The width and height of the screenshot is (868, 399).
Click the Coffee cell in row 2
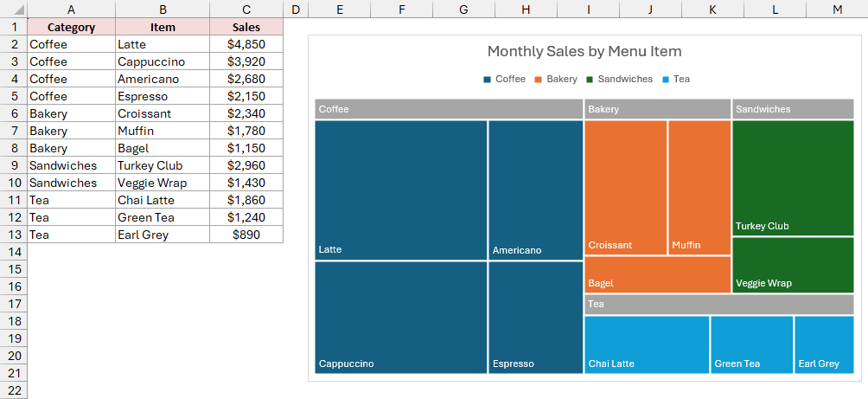coord(72,44)
